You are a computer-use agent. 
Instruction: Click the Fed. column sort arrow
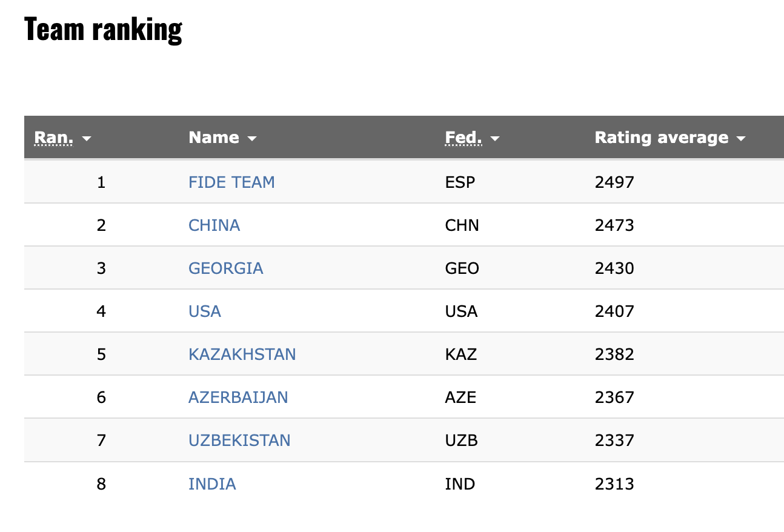click(495, 139)
